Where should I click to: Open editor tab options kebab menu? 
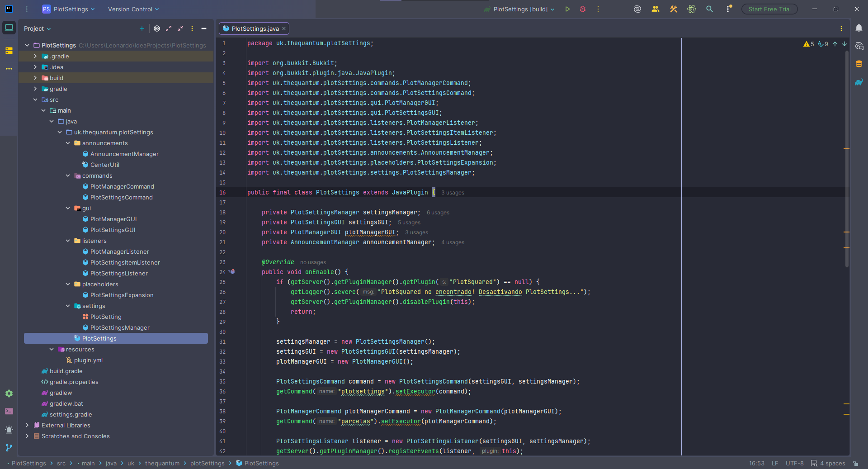point(841,28)
